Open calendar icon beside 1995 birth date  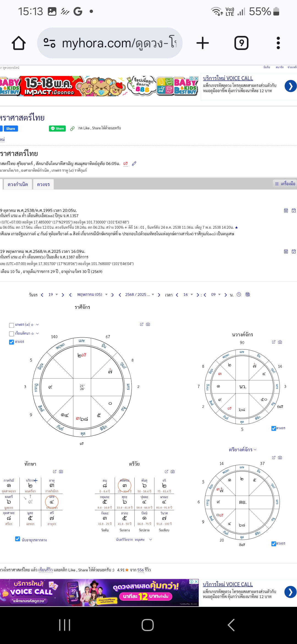pos(286,211)
